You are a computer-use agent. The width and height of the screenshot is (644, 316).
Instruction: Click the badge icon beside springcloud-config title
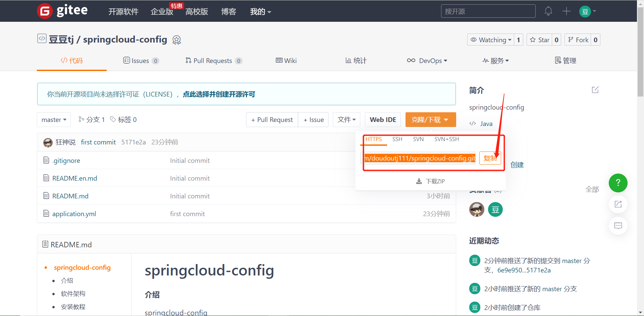coord(177,40)
